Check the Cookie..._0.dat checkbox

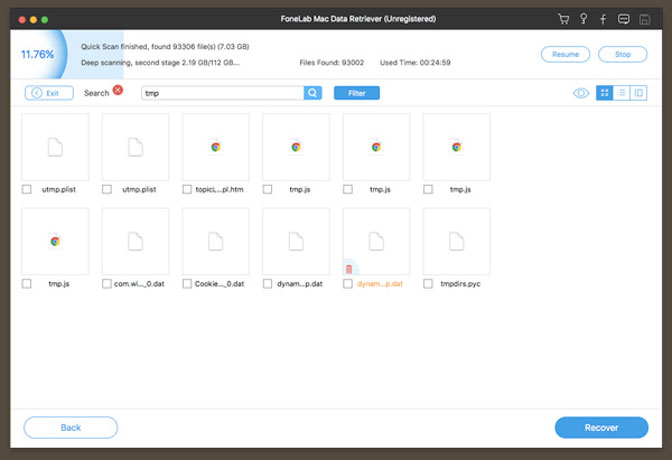(x=187, y=284)
